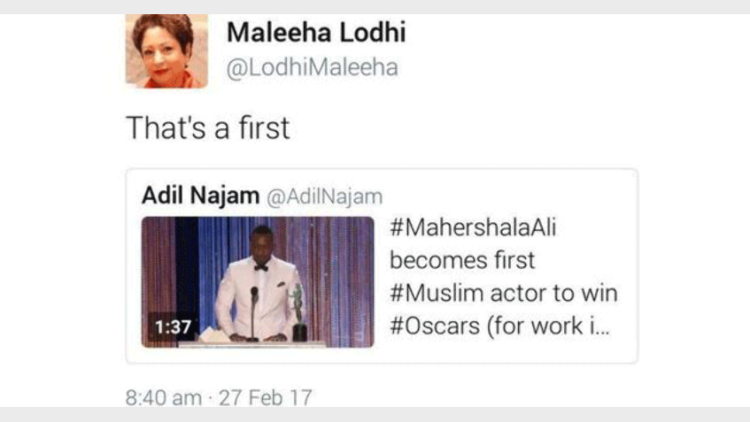Click the 1:37 video duration badge
The height and width of the screenshot is (422, 750).
171,326
